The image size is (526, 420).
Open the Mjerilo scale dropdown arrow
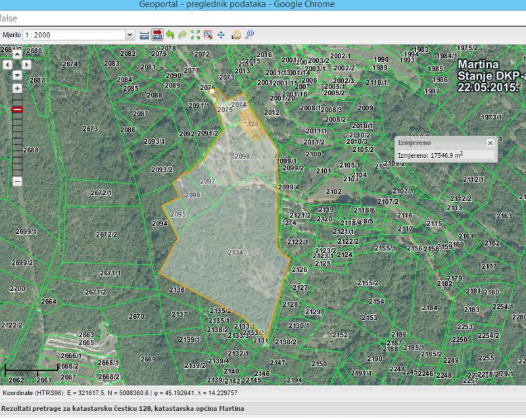[x=130, y=35]
